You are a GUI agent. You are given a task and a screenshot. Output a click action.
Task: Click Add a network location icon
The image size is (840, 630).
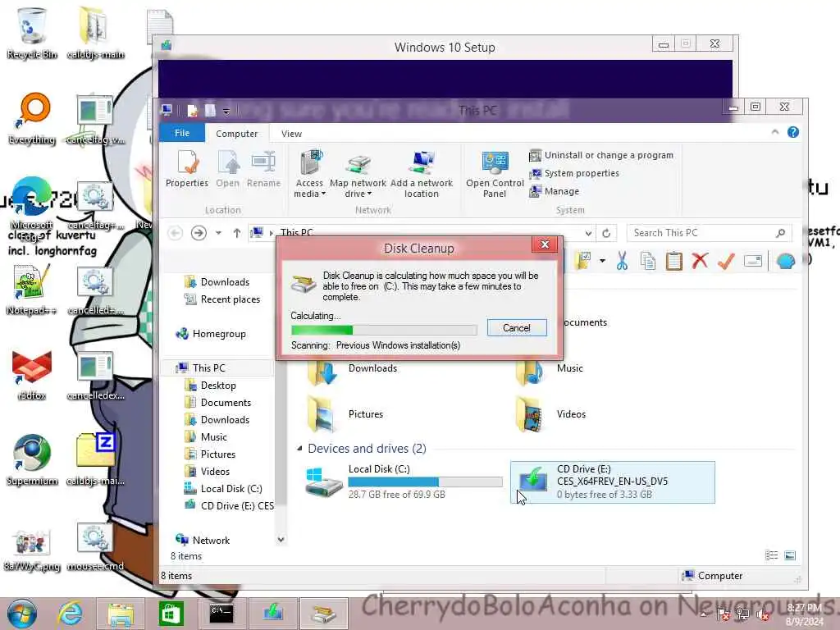click(x=422, y=174)
